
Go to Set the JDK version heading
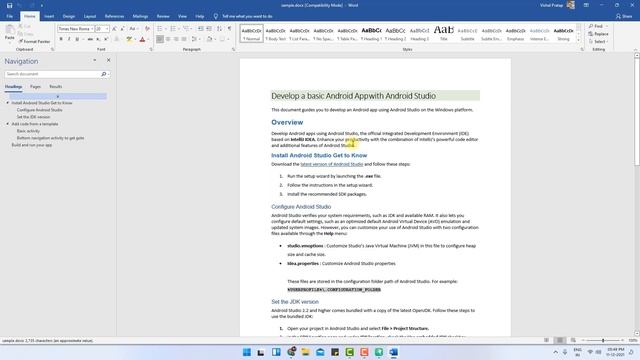point(33,117)
